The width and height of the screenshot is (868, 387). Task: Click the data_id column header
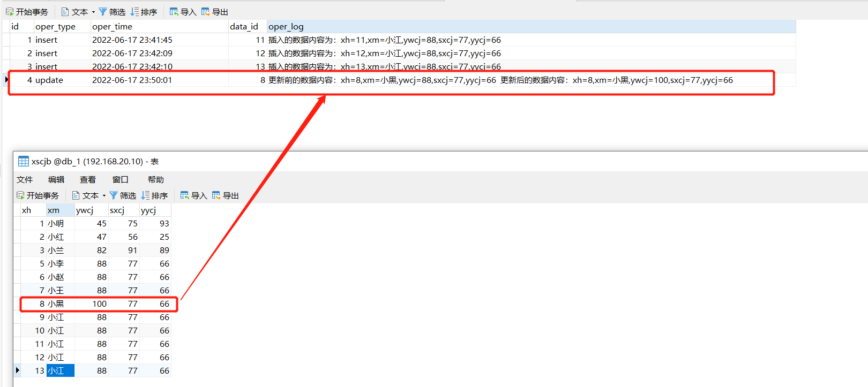(248, 27)
